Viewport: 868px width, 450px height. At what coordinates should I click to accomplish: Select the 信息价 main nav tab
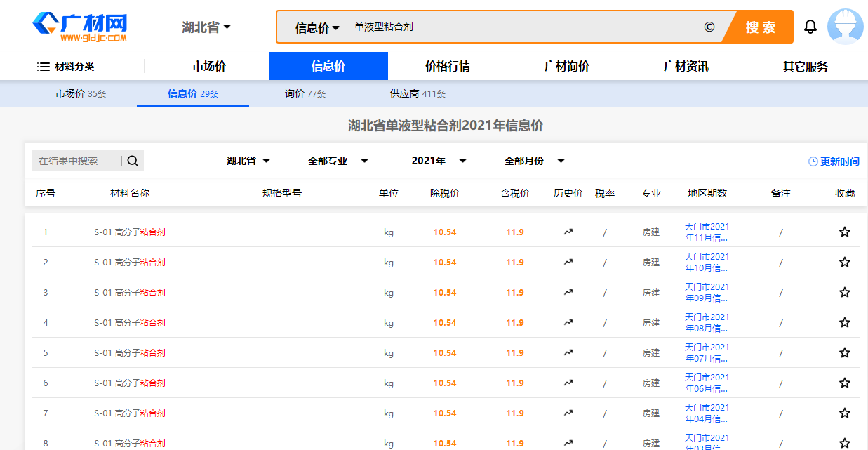point(328,67)
